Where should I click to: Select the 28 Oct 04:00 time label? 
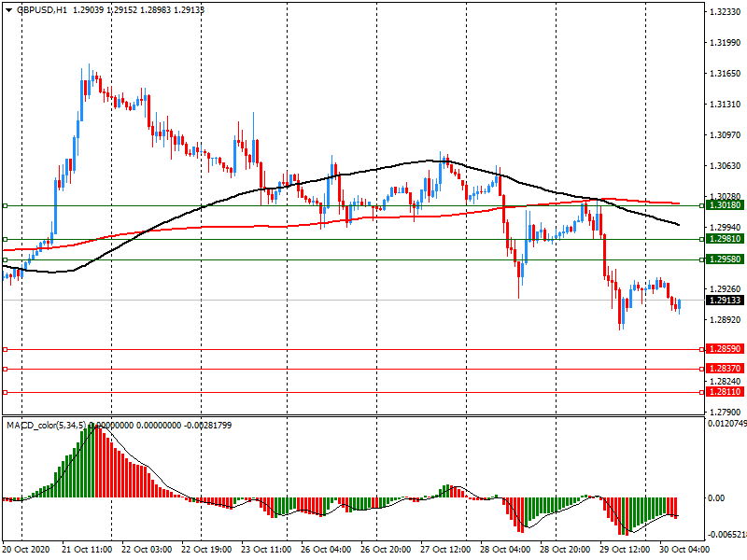pos(505,549)
